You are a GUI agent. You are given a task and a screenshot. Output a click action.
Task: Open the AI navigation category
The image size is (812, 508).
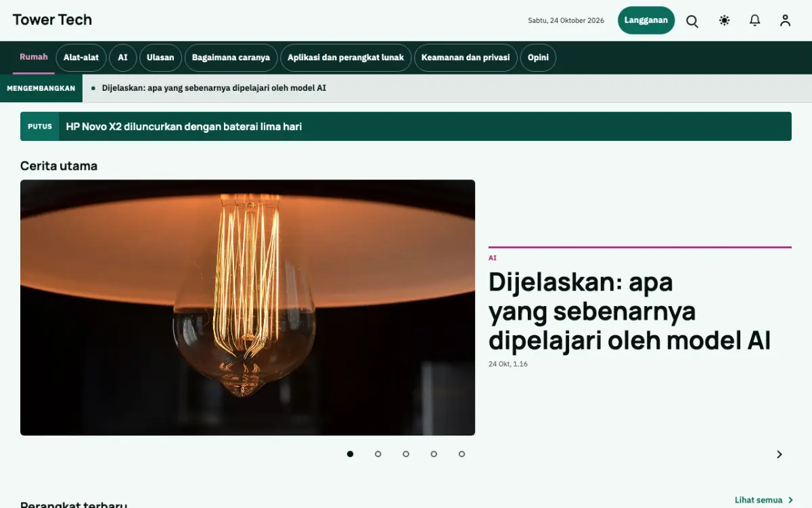click(122, 58)
